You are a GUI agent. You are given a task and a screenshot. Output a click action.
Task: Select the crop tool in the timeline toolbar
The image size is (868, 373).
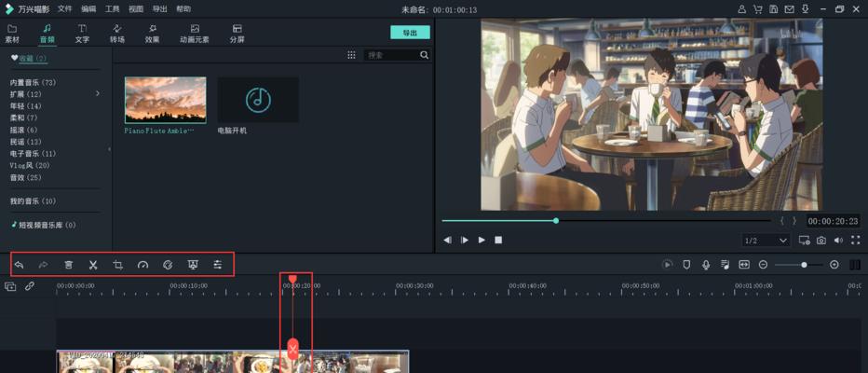click(x=118, y=265)
